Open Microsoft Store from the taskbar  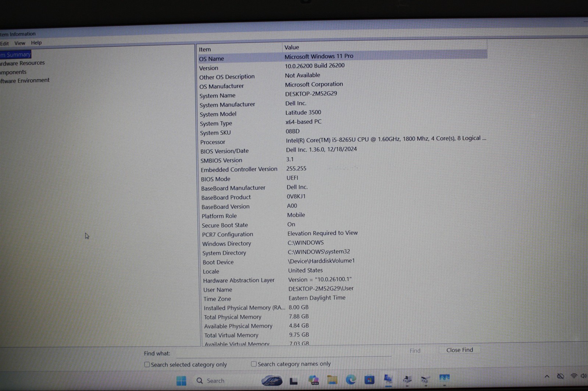coord(370,380)
